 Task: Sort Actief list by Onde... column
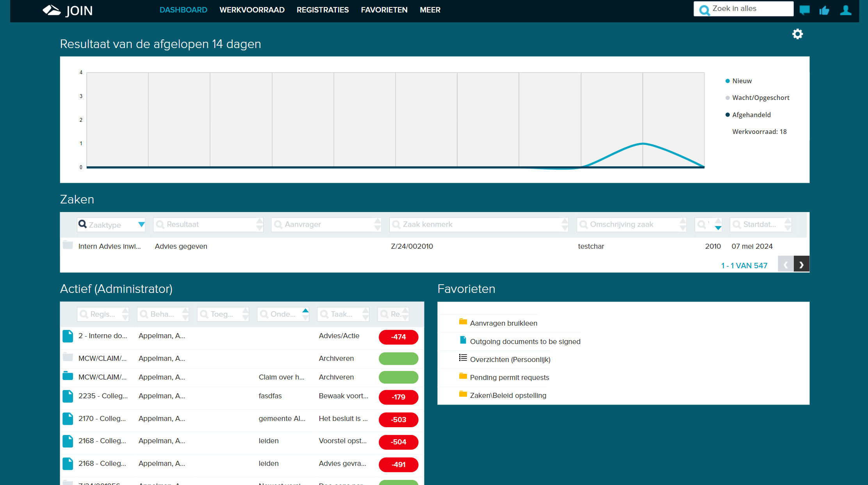pyautogui.click(x=305, y=314)
